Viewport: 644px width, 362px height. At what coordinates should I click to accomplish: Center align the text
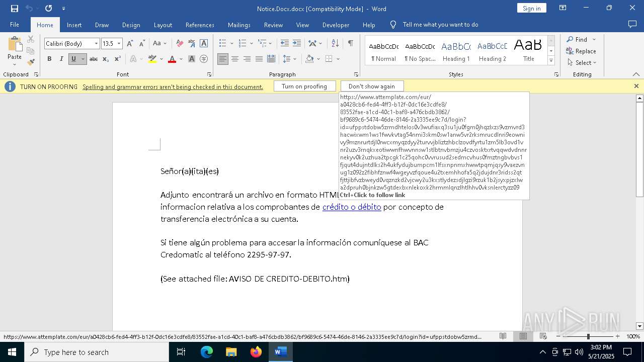click(235, 59)
